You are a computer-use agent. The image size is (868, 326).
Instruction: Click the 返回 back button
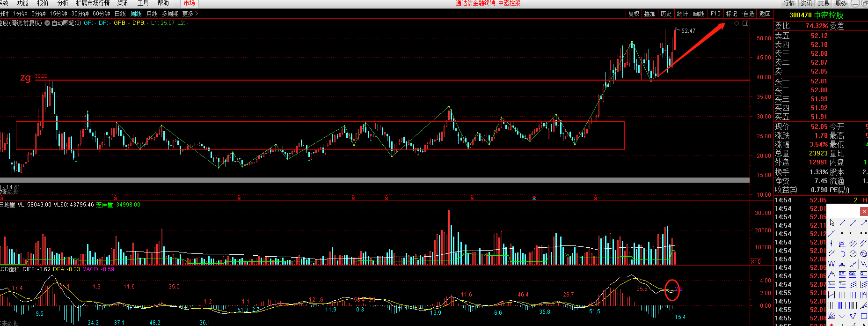tap(765, 14)
